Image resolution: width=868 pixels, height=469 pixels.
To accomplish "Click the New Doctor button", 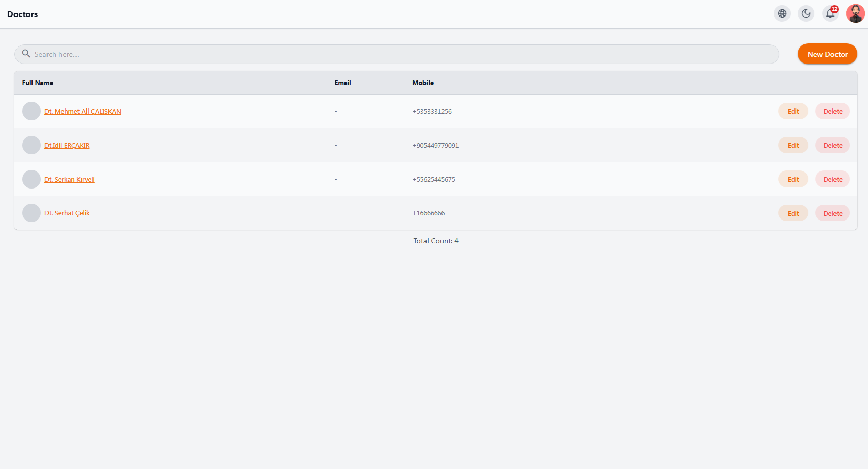I will [x=827, y=54].
